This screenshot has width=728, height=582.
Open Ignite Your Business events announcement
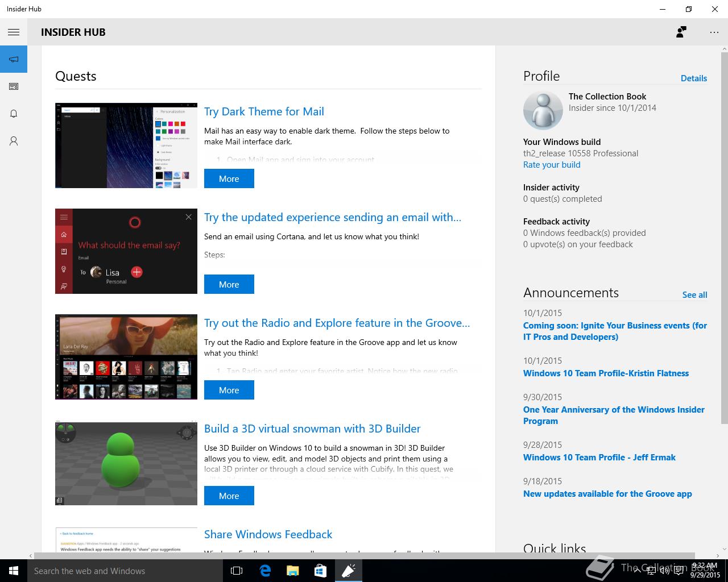pyautogui.click(x=615, y=331)
